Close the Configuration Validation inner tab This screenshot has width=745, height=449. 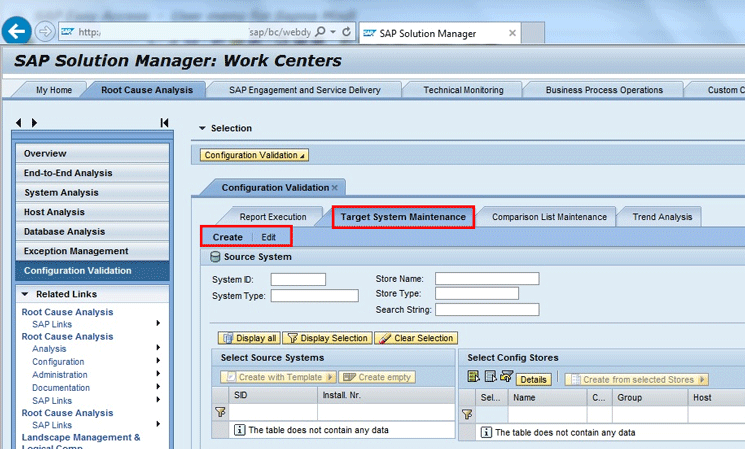pyautogui.click(x=335, y=188)
